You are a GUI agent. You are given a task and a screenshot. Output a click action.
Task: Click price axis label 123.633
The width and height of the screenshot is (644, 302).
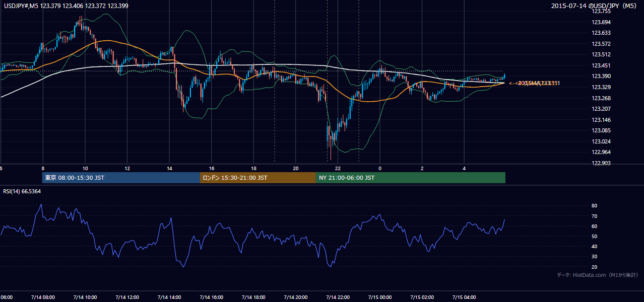coord(601,33)
